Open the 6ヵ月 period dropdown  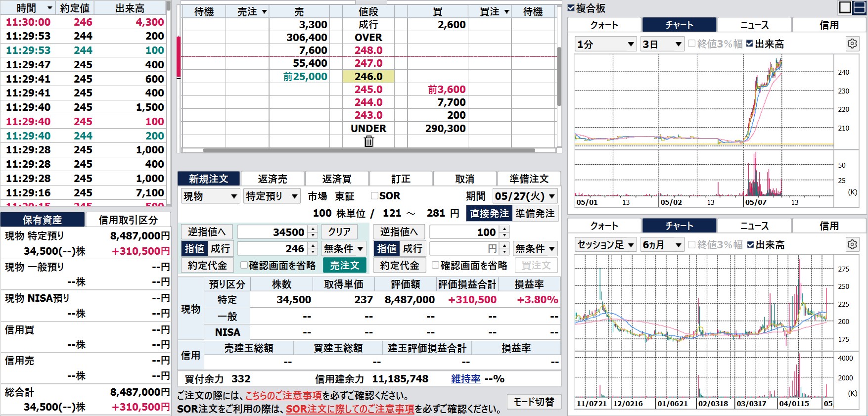(x=662, y=245)
